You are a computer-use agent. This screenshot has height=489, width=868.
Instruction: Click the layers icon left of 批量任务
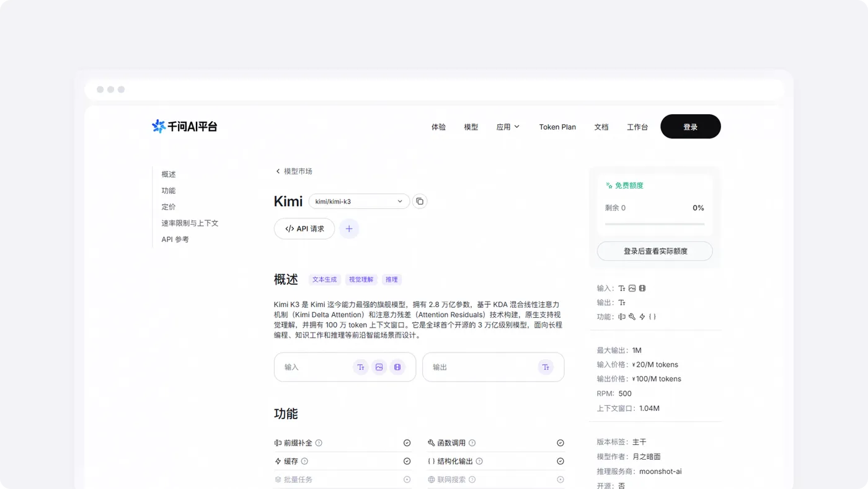278,480
